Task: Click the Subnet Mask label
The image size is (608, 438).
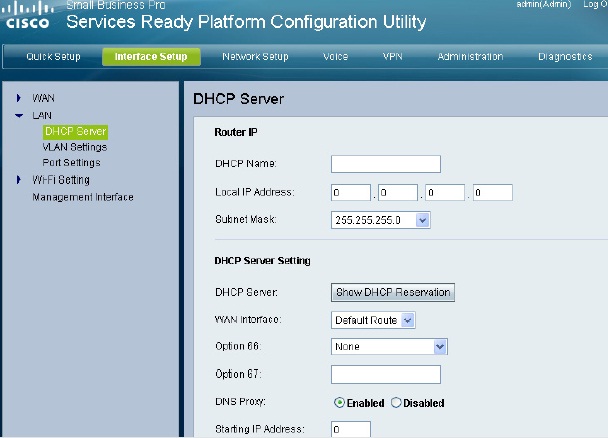Action: (x=246, y=219)
